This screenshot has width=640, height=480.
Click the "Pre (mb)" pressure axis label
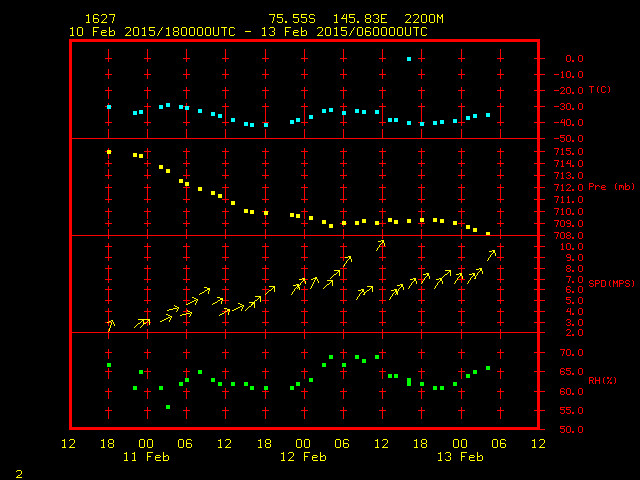pos(611,187)
